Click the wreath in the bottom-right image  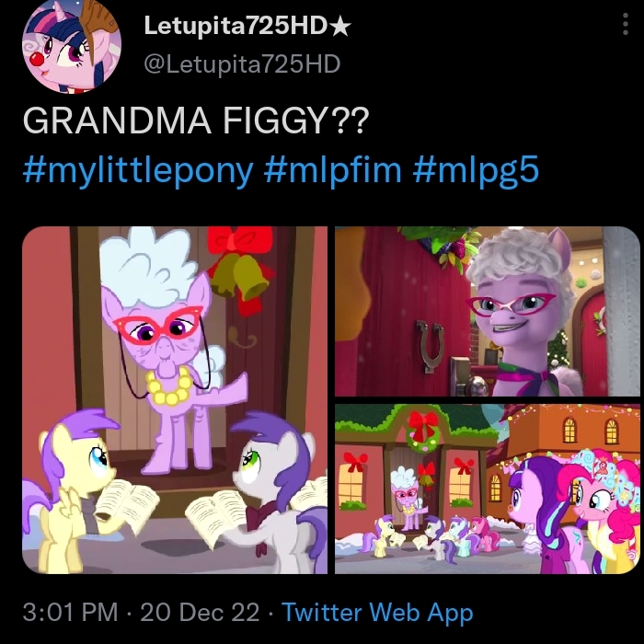(423, 432)
